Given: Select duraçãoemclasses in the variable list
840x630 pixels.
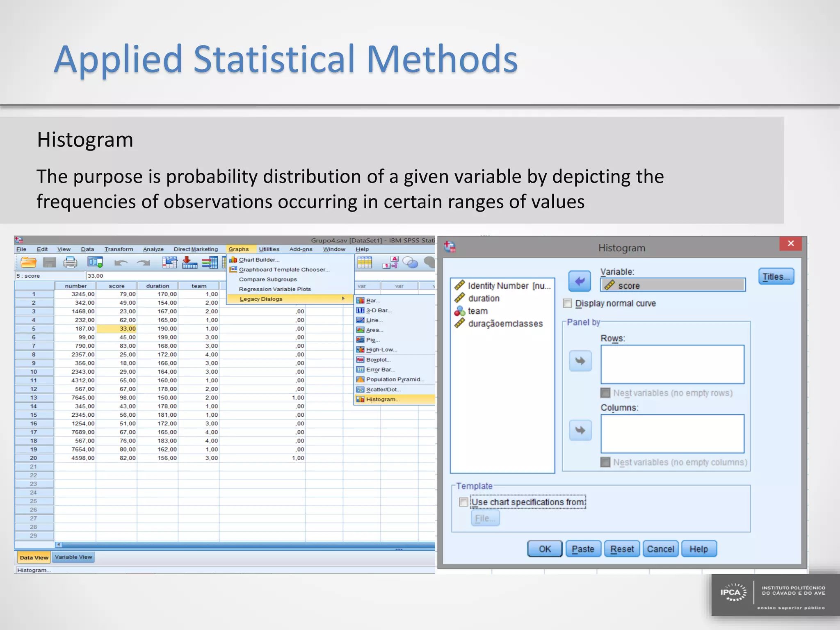Looking at the screenshot, I should click(x=505, y=324).
